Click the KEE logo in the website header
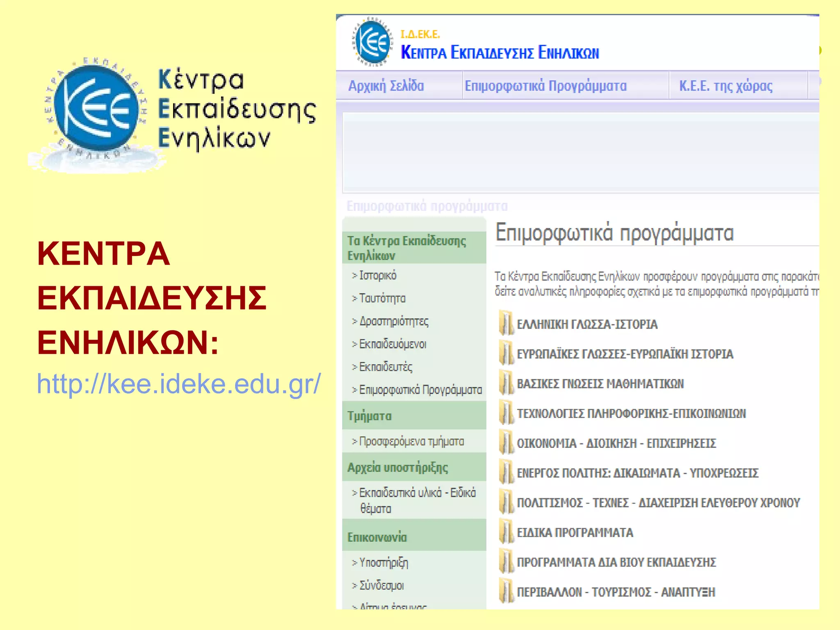 [x=372, y=41]
